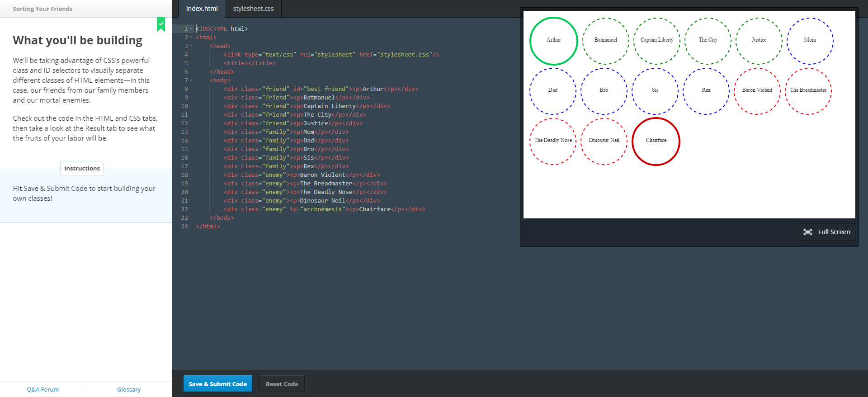868x397 pixels.
Task: Open the Glossary link
Action: pyautogui.click(x=129, y=389)
